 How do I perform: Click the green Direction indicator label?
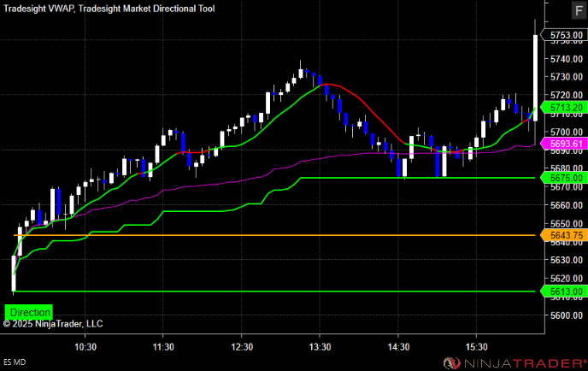[29, 312]
